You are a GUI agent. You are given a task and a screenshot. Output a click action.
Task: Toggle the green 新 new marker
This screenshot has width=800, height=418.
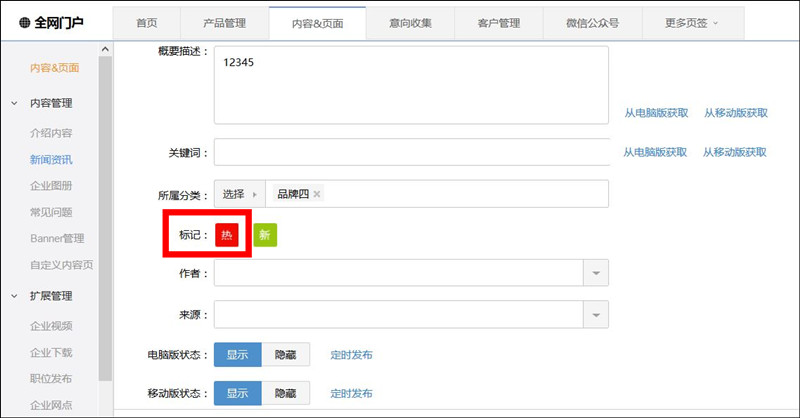coord(264,235)
